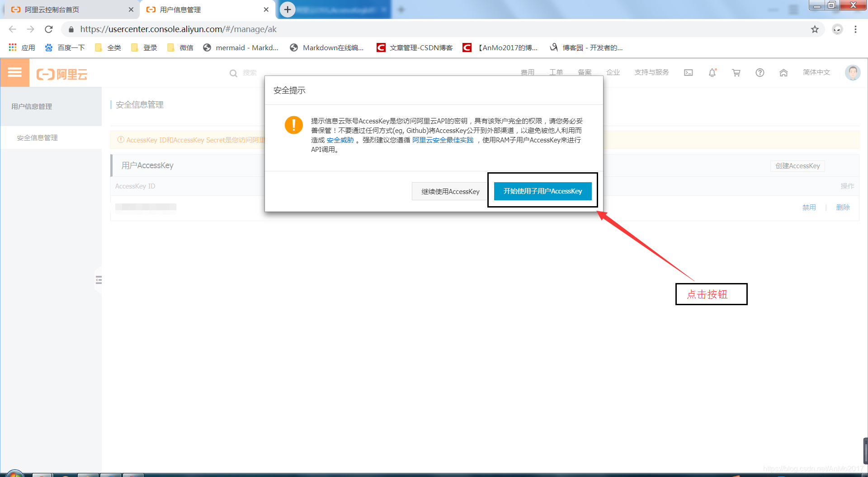Click 创建AccessKey button
The image size is (868, 477).
pos(797,165)
